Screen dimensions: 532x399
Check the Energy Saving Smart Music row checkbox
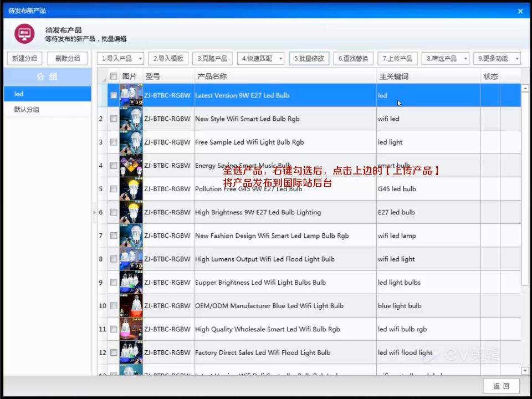(x=114, y=166)
